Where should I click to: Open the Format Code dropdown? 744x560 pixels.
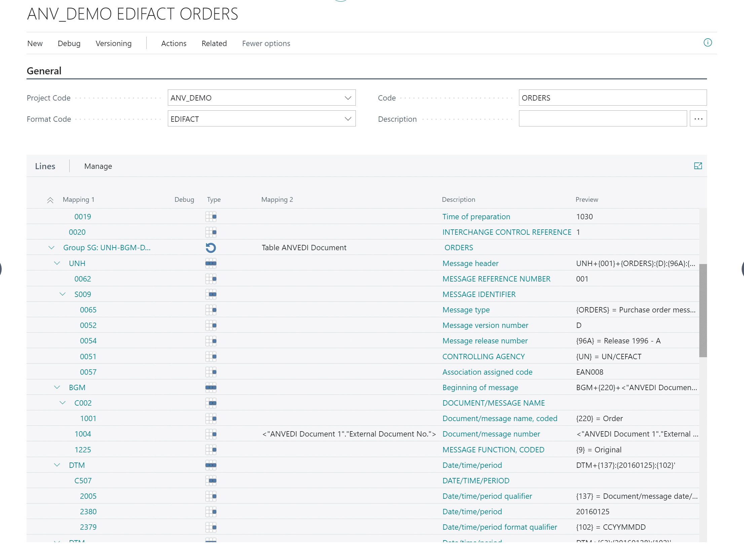pyautogui.click(x=348, y=119)
